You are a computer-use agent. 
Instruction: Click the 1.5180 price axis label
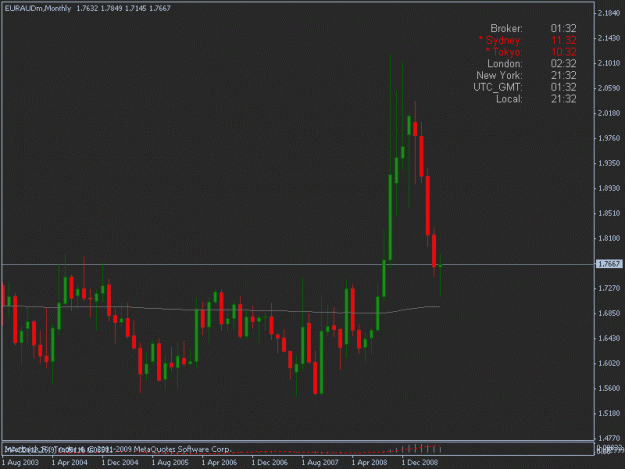point(609,413)
